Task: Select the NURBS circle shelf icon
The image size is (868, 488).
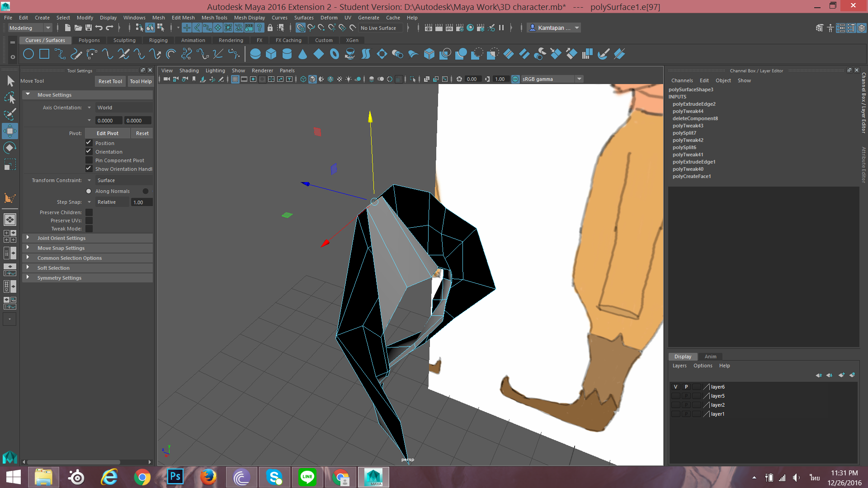Action: pos(28,54)
